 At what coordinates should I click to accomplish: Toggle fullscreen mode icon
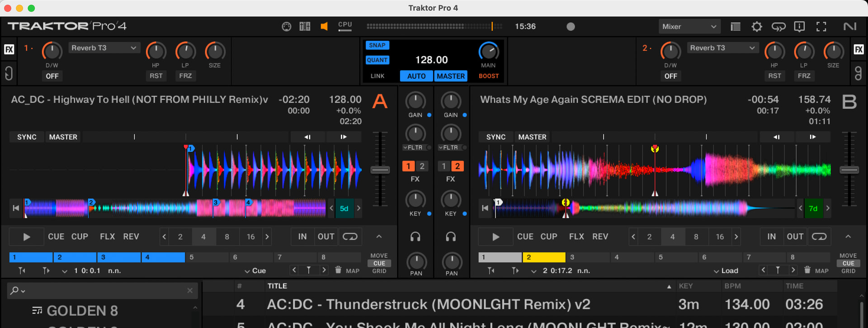(821, 27)
